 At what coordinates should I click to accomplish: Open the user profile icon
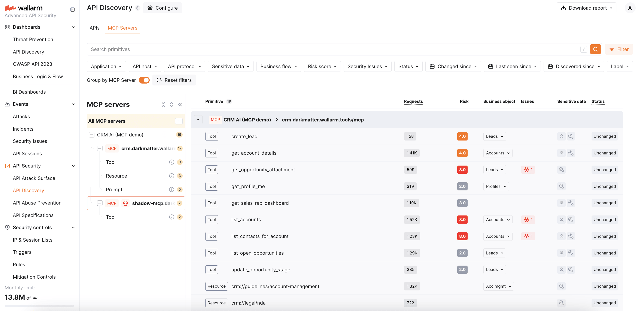pyautogui.click(x=630, y=8)
